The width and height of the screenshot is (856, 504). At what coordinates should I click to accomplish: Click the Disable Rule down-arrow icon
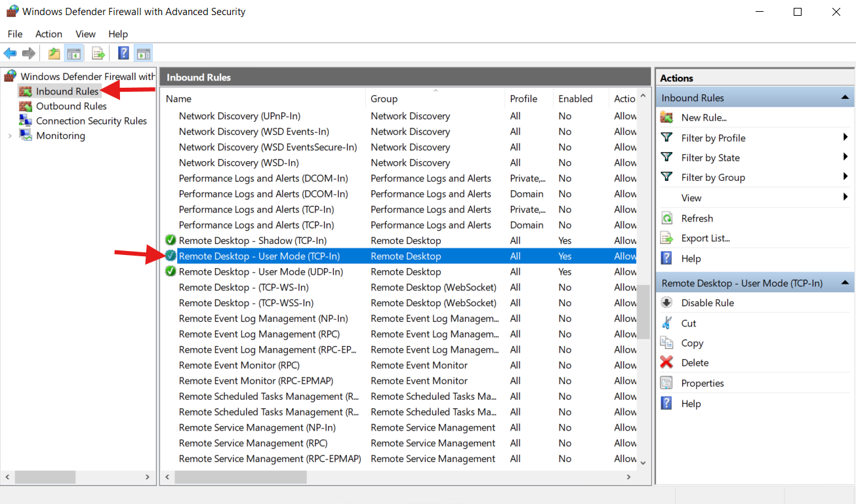point(666,303)
